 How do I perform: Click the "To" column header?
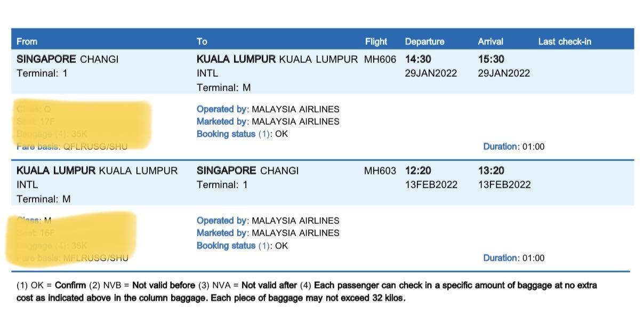pos(202,42)
